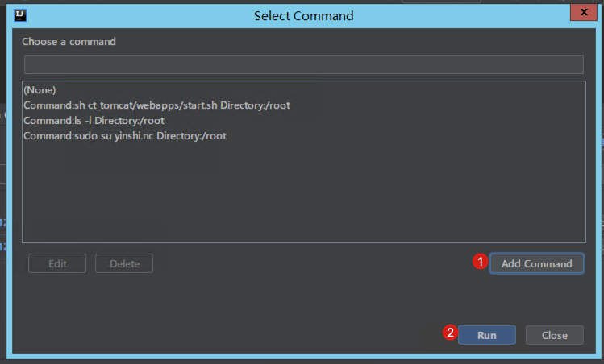Click the Close button at bottom right
The width and height of the screenshot is (604, 364).
click(x=554, y=335)
